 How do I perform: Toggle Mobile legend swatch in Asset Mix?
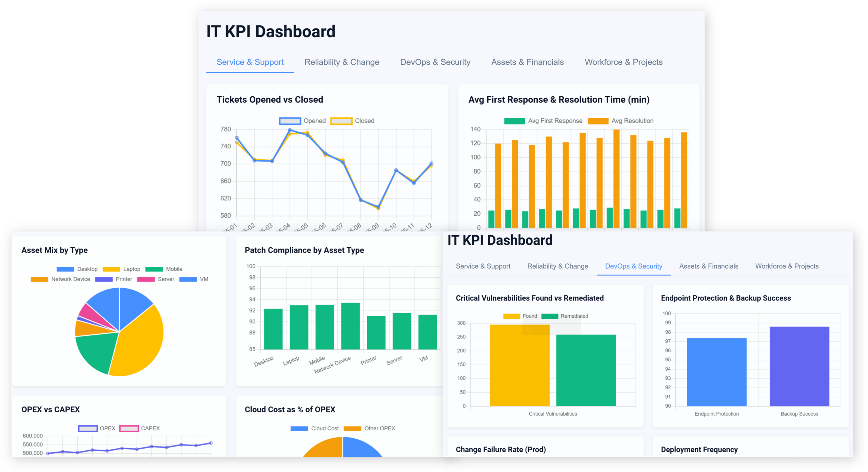click(154, 269)
